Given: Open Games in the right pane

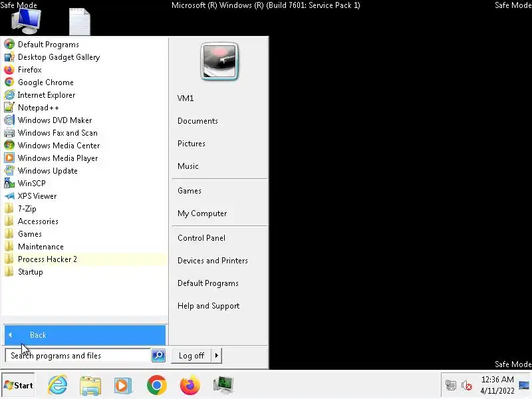Looking at the screenshot, I should click(x=190, y=191).
